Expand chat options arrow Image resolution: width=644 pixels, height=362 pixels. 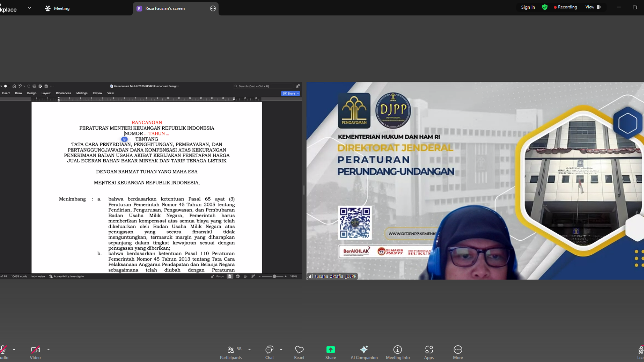pos(281,350)
